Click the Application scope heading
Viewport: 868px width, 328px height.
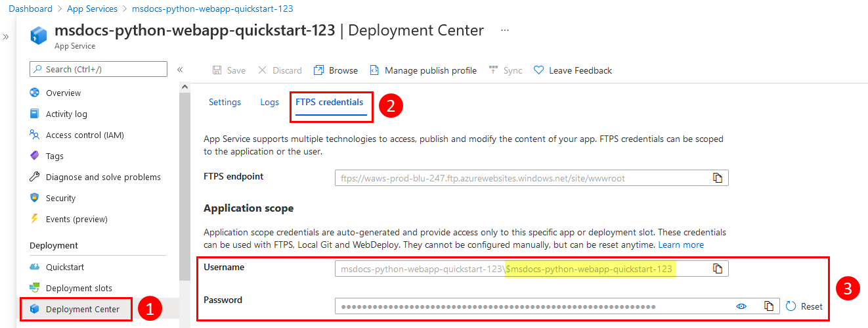[249, 208]
